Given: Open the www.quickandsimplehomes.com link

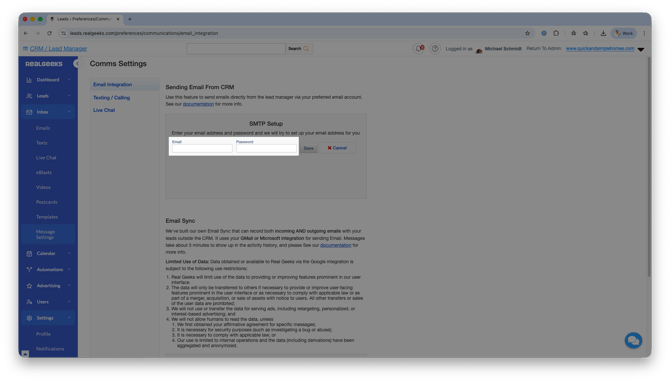Looking at the screenshot, I should coord(600,49).
